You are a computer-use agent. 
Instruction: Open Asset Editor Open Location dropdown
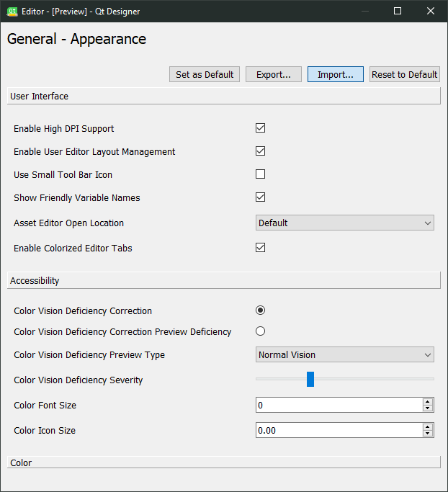345,223
